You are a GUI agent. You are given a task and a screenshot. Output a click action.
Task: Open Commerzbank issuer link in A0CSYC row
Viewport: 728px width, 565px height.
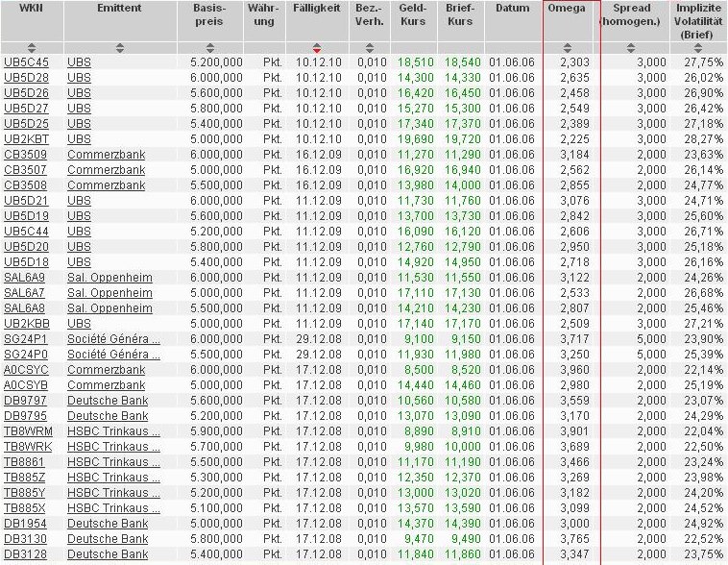(x=106, y=369)
